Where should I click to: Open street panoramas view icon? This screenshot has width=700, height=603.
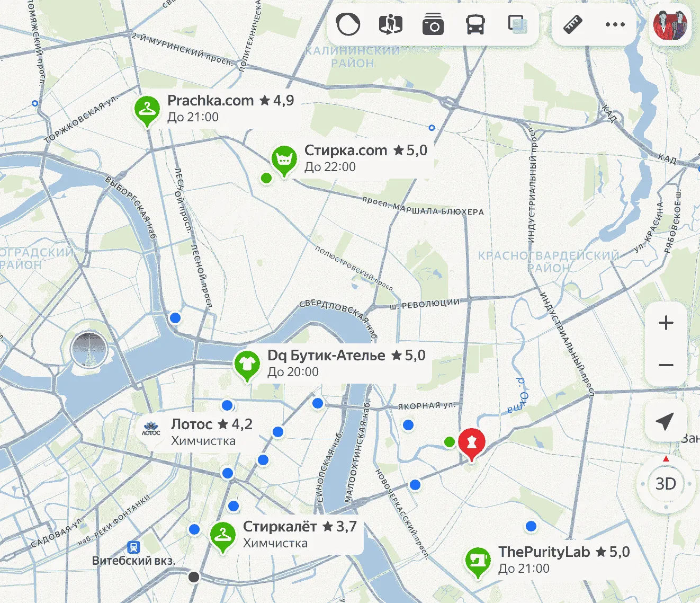391,24
